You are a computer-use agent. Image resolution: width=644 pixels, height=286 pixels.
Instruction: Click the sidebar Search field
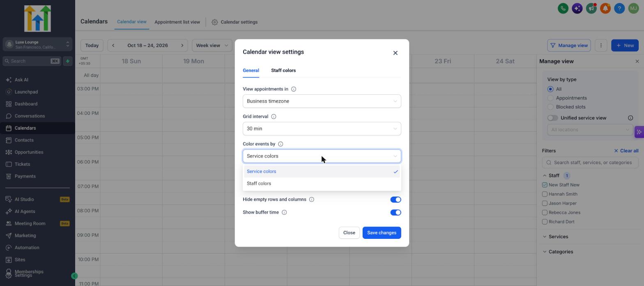[32, 61]
